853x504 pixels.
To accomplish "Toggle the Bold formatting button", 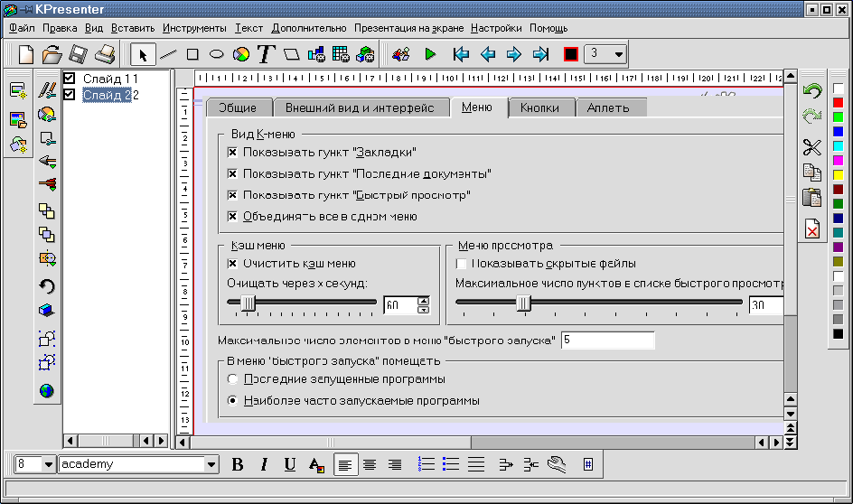I will (x=238, y=464).
